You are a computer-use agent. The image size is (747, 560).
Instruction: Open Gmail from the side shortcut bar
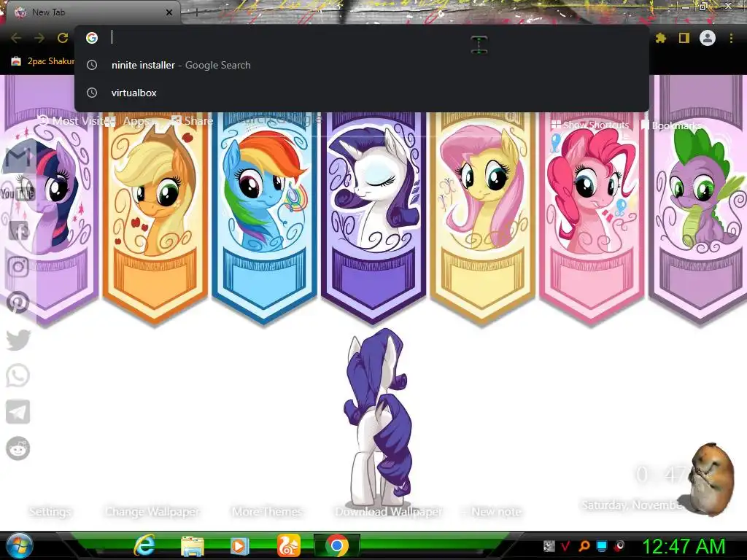pyautogui.click(x=18, y=156)
